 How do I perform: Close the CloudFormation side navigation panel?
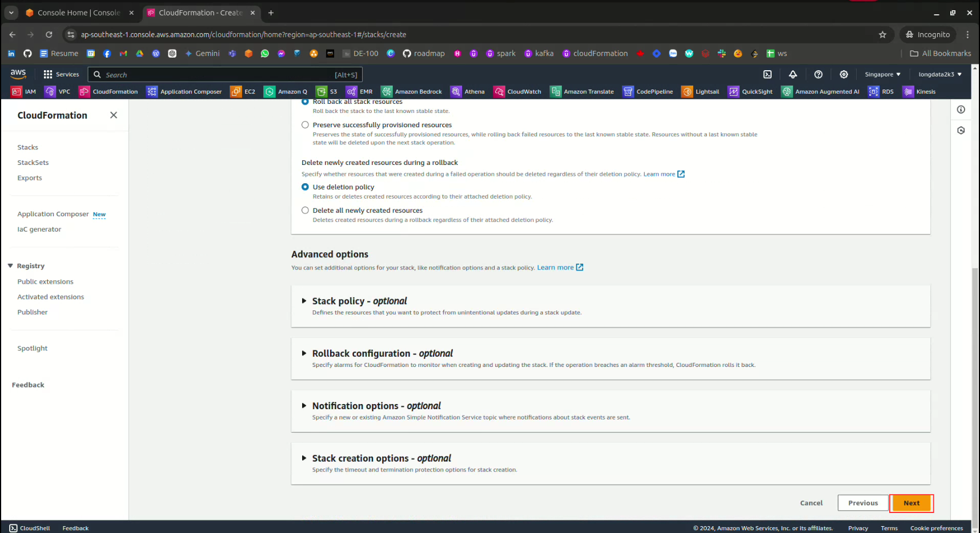tap(114, 115)
